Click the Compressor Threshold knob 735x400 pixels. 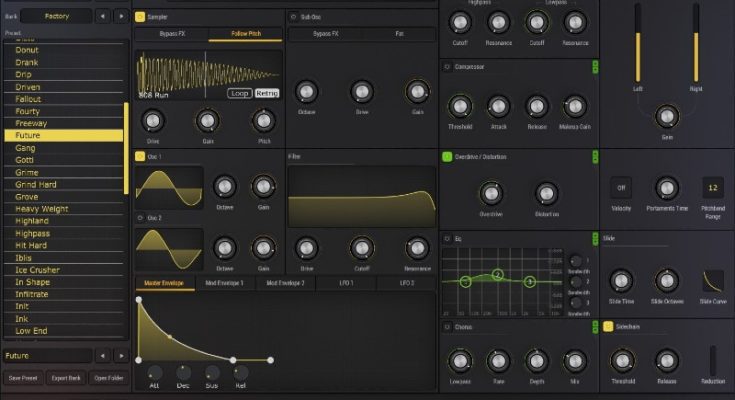click(459, 106)
